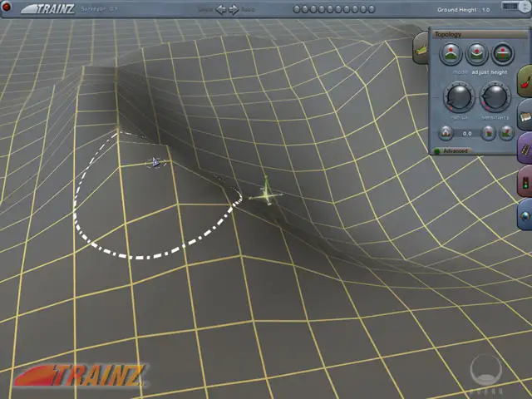The height and width of the screenshot is (399, 532).
Task: Click the Undo left arrow
Action: coord(221,9)
